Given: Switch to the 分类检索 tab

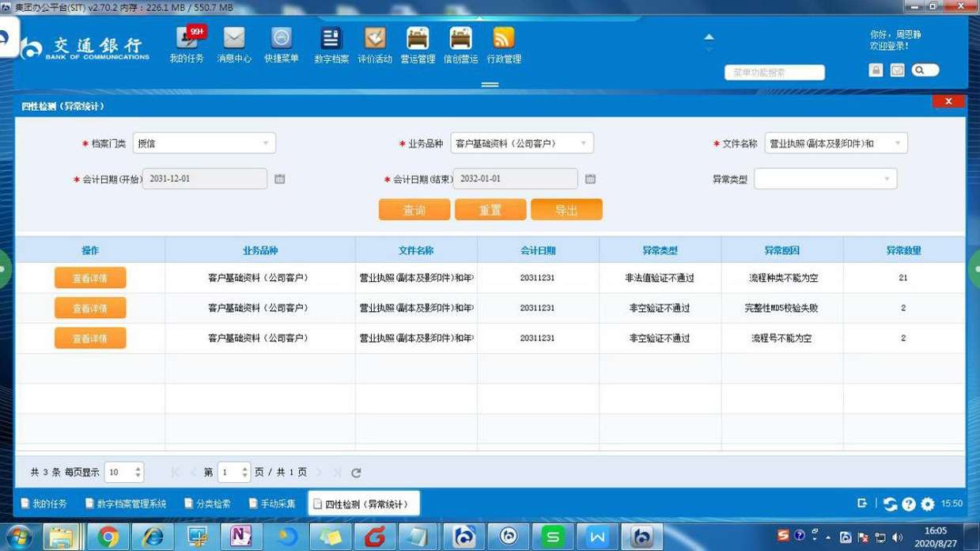Looking at the screenshot, I should 207,503.
